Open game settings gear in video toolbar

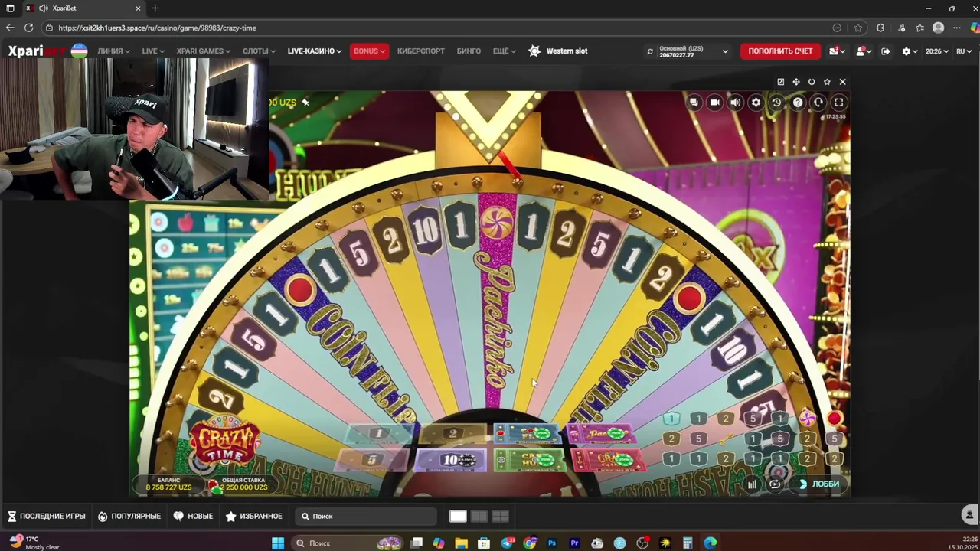click(756, 103)
